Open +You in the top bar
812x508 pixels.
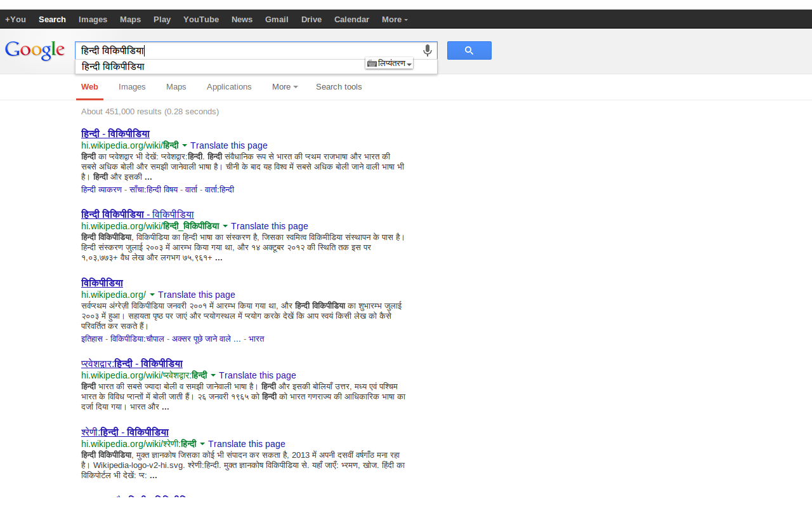[15, 20]
